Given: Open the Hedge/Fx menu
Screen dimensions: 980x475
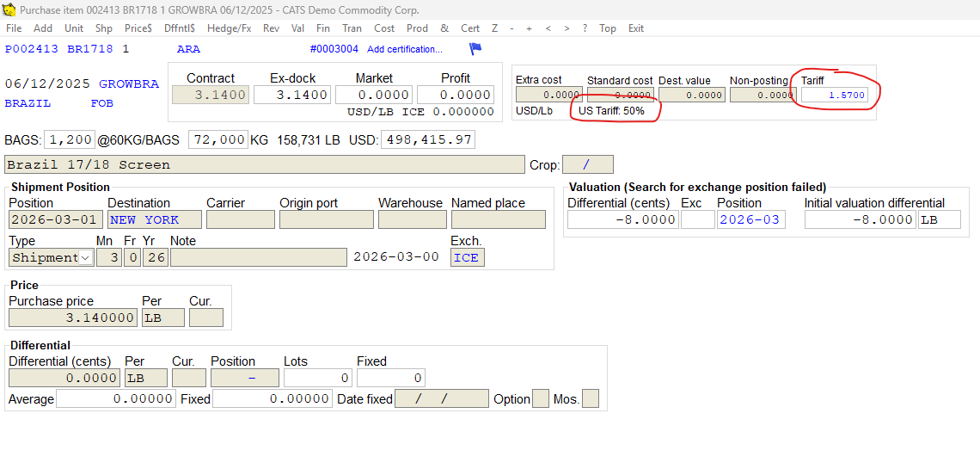Looking at the screenshot, I should coord(230,28).
